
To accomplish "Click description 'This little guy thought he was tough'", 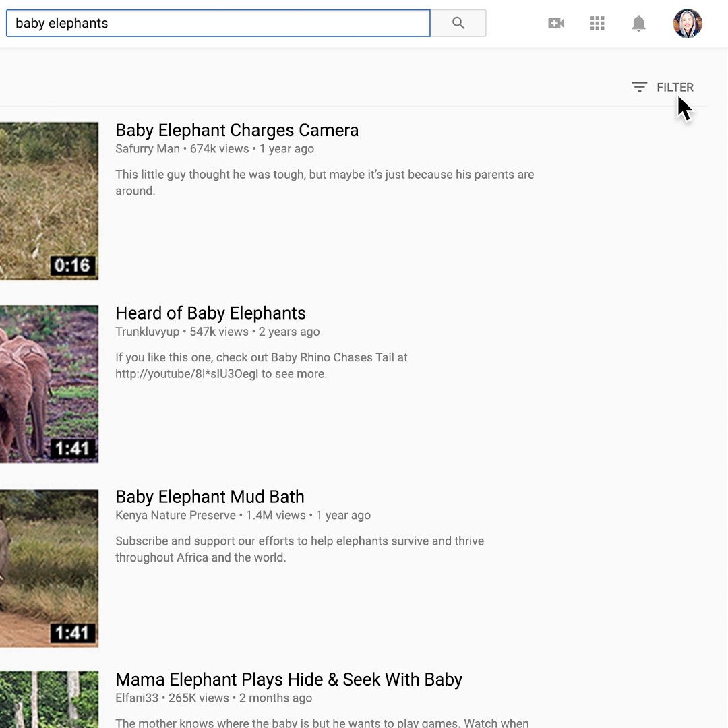I will [x=324, y=183].
